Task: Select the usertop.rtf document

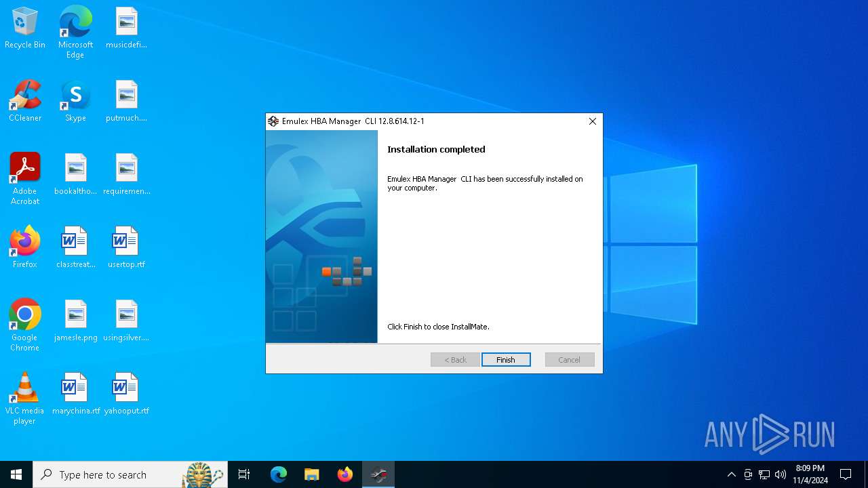Action: (127, 248)
